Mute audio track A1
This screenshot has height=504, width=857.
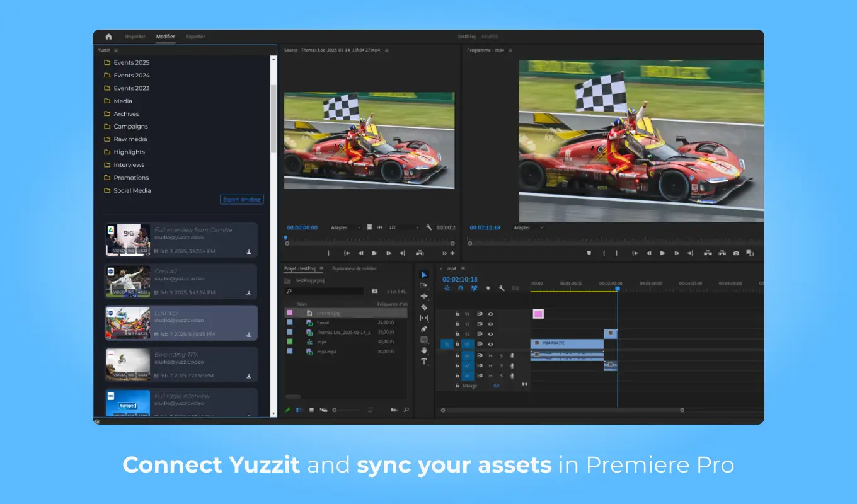(x=490, y=355)
